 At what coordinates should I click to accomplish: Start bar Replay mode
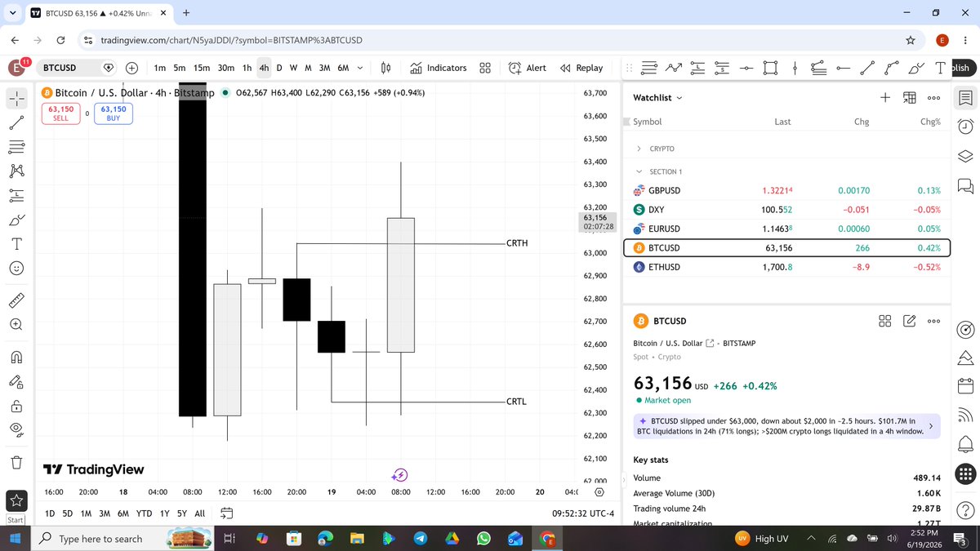tap(581, 68)
